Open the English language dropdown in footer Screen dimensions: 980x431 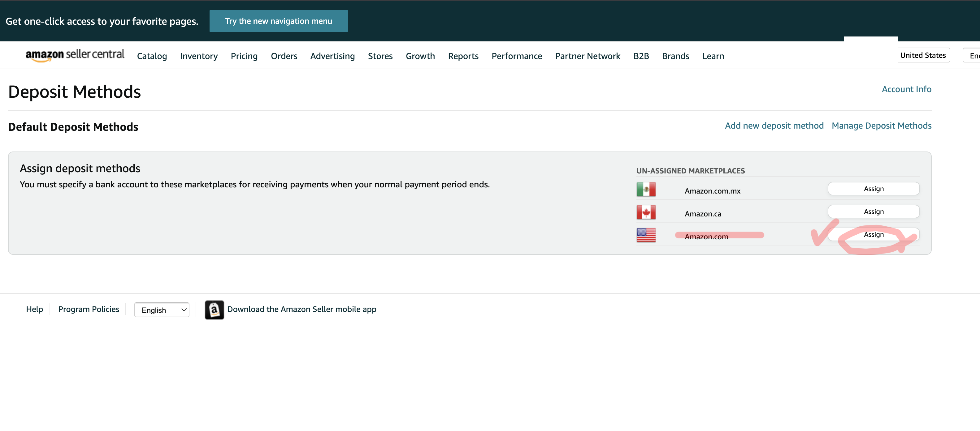point(162,310)
